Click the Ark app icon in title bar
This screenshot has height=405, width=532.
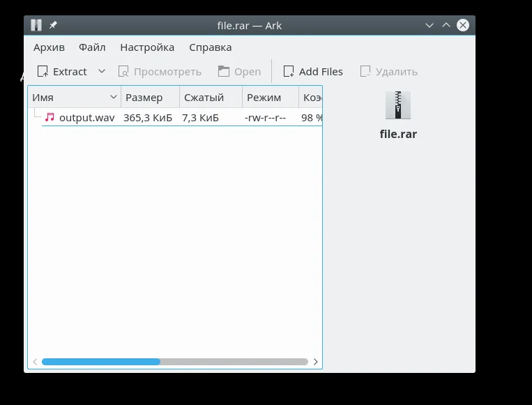tap(36, 25)
